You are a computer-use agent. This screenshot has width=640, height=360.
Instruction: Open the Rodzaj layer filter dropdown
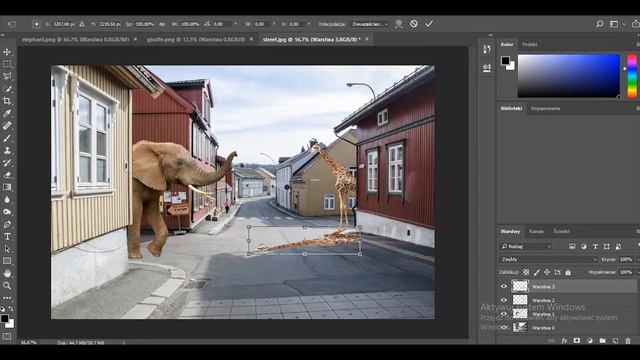coord(526,247)
